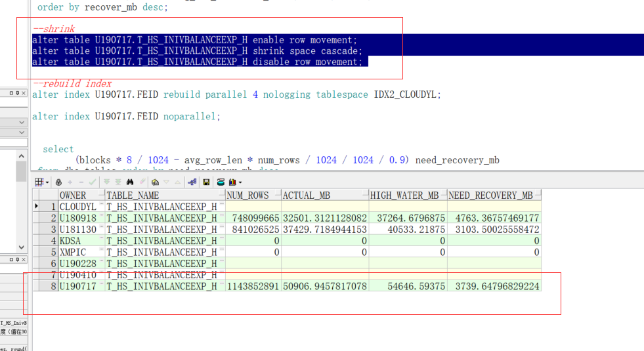
Task: Click the left panel scrollbar down arrow
Action: (x=22, y=247)
